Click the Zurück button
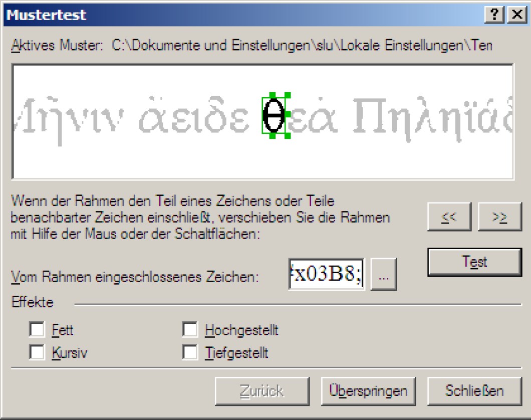This screenshot has width=531, height=420. click(262, 391)
